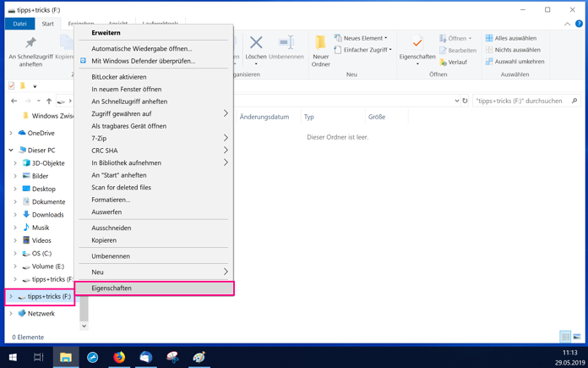Click the Löschen delete icon in ribbon
Viewport: 588px width, 368px height.
click(x=256, y=43)
